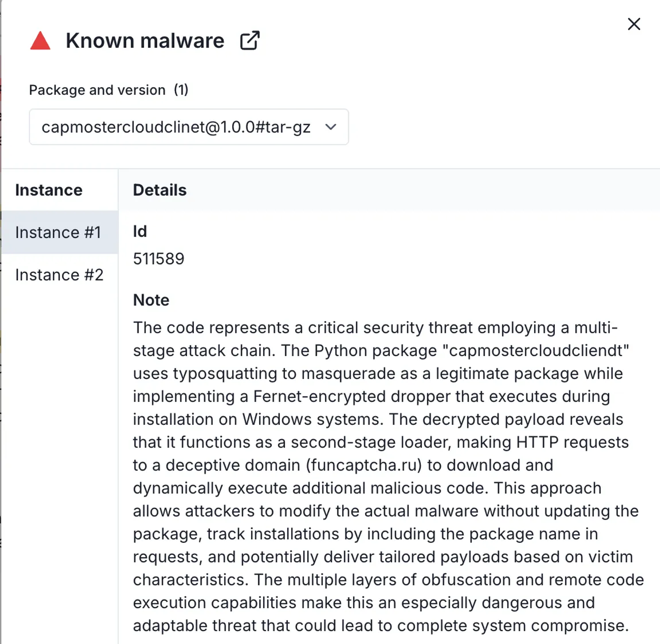Expand the package version dropdown chevron
This screenshot has width=660, height=644.
click(331, 127)
